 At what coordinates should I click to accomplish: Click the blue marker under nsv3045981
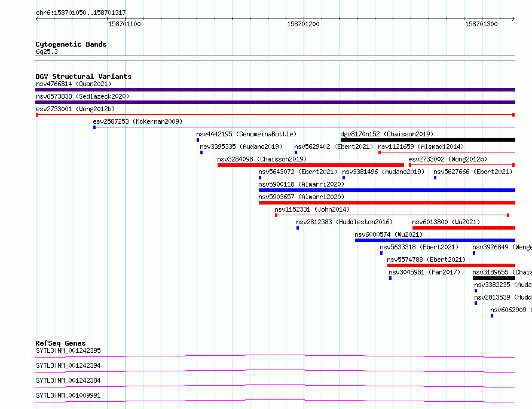[x=390, y=278]
